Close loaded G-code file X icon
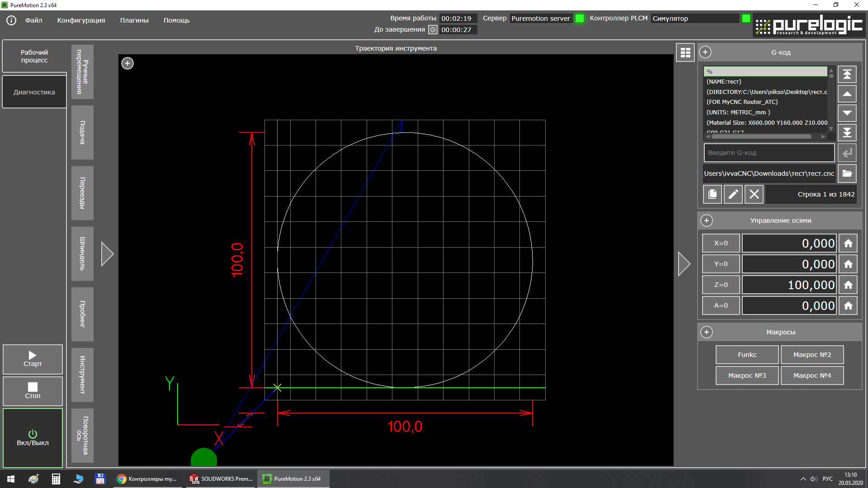The image size is (868, 488). pos(754,194)
